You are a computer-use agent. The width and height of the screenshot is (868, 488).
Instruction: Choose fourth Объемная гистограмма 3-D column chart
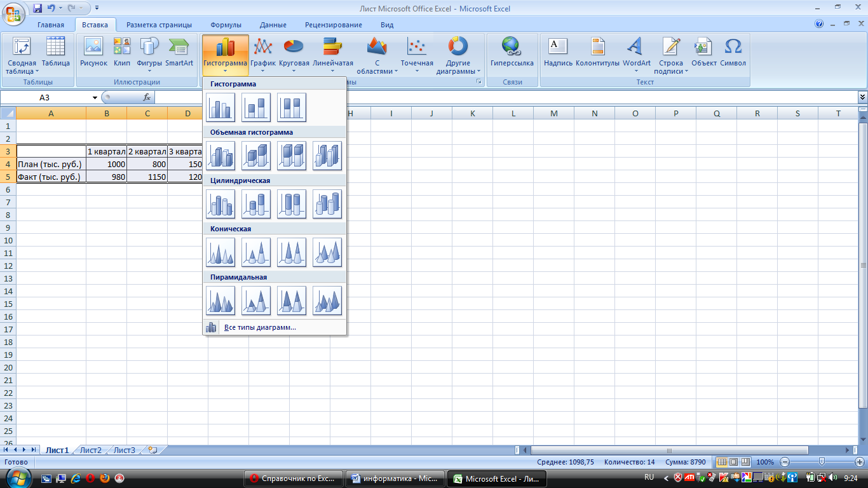tap(327, 155)
